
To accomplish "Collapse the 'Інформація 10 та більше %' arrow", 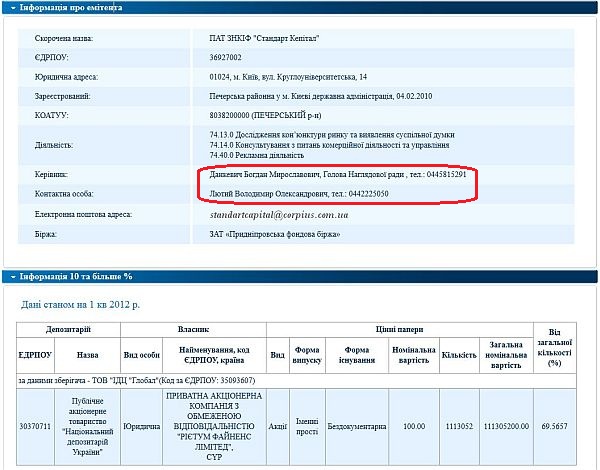I will pos(10,275).
